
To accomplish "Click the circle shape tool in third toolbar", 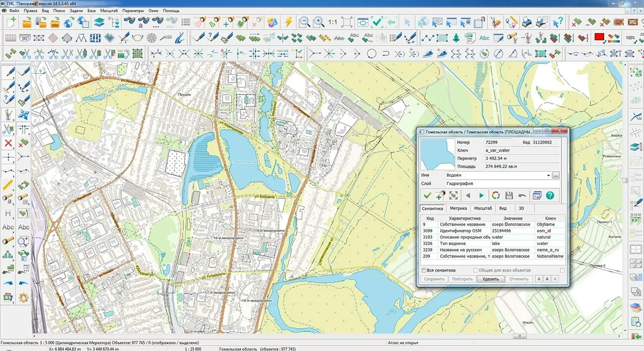I will [x=372, y=53].
